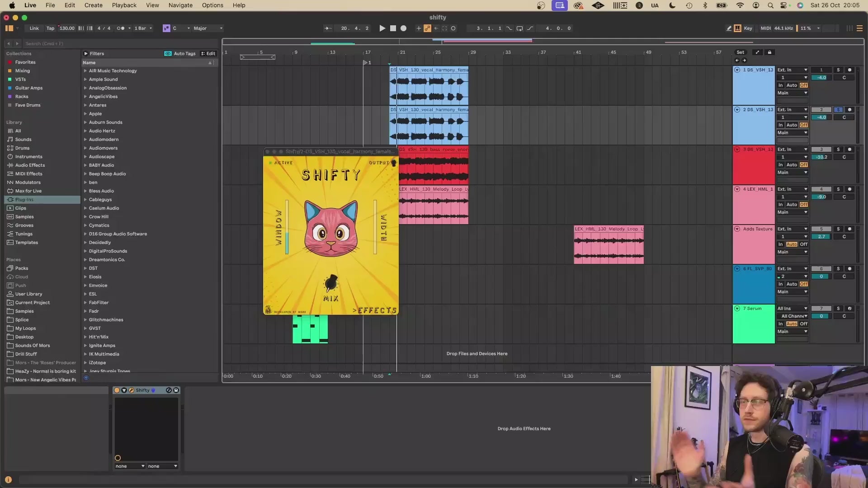Open the Help menu
The height and width of the screenshot is (488, 868).
pyautogui.click(x=239, y=5)
